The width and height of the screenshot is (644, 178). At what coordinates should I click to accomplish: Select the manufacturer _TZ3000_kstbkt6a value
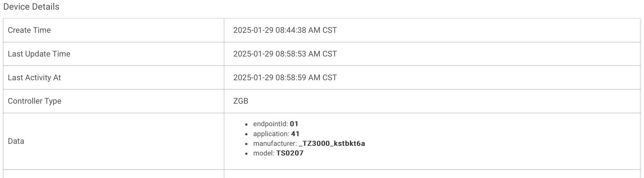coord(332,143)
